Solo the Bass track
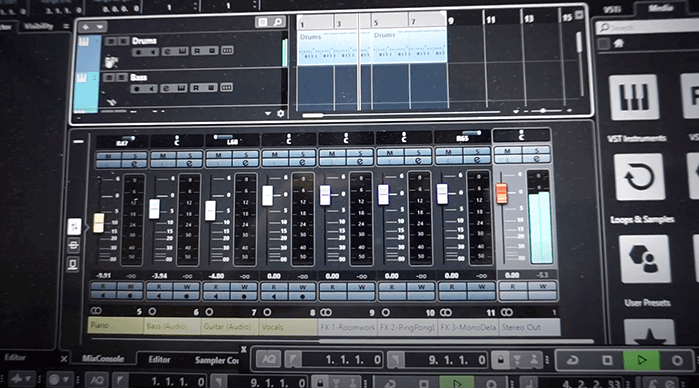Image resolution: width=699 pixels, height=389 pixels. pos(121,78)
